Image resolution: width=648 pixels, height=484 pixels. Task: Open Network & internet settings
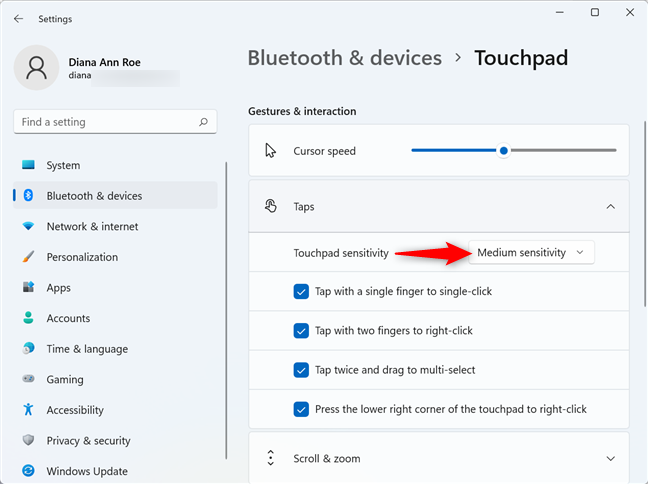[115, 226]
